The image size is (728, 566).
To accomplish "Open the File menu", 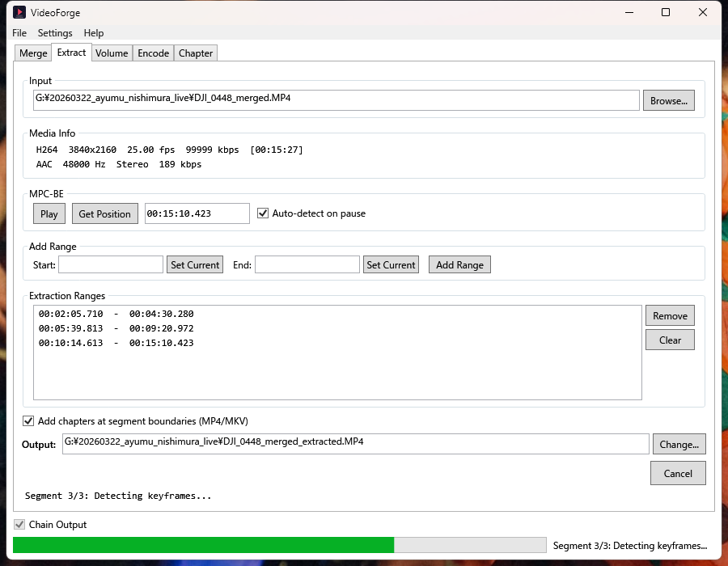I will (19, 33).
